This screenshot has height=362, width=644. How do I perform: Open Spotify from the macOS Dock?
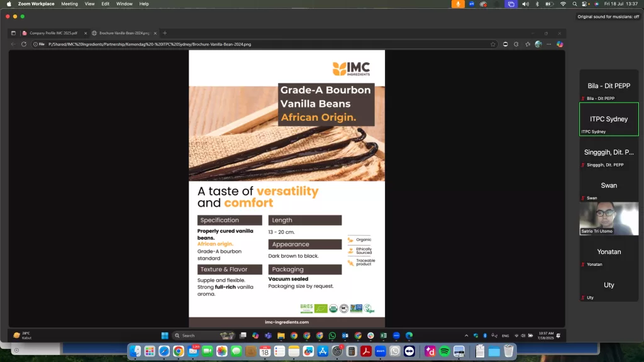[444, 351]
